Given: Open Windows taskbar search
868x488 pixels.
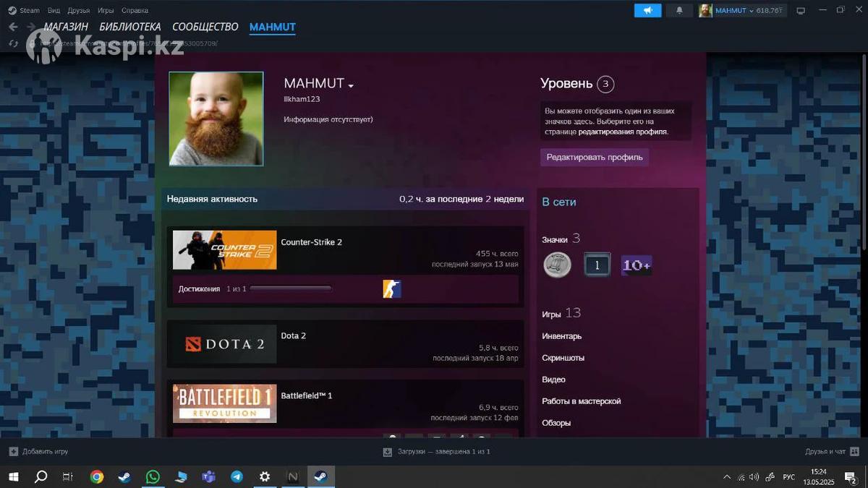Looking at the screenshot, I should click(x=41, y=476).
